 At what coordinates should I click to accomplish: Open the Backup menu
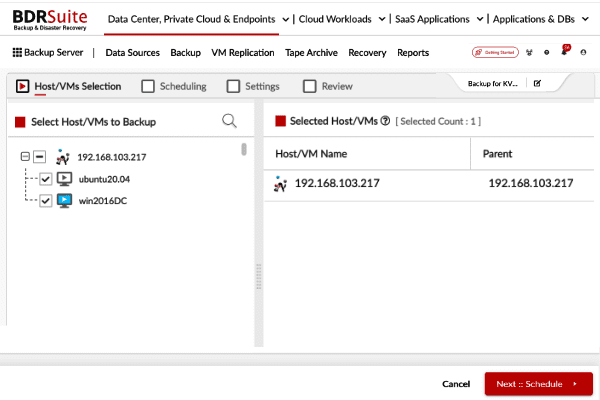coord(186,52)
